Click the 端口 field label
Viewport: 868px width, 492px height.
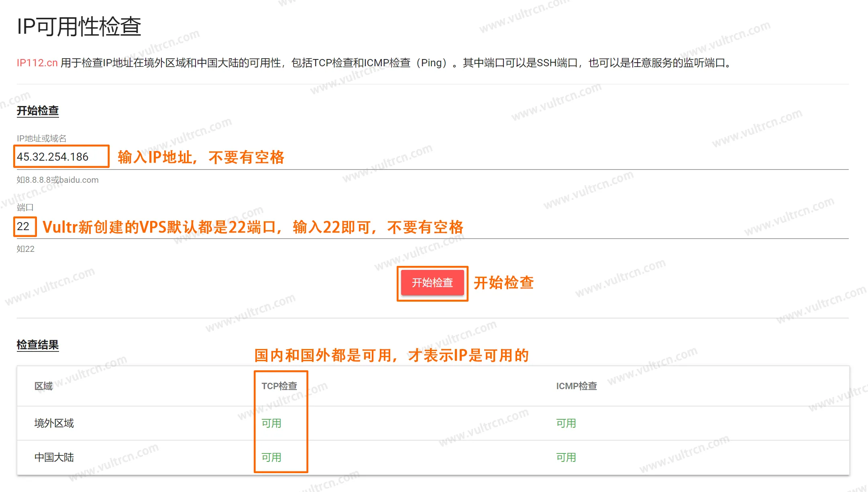(25, 208)
